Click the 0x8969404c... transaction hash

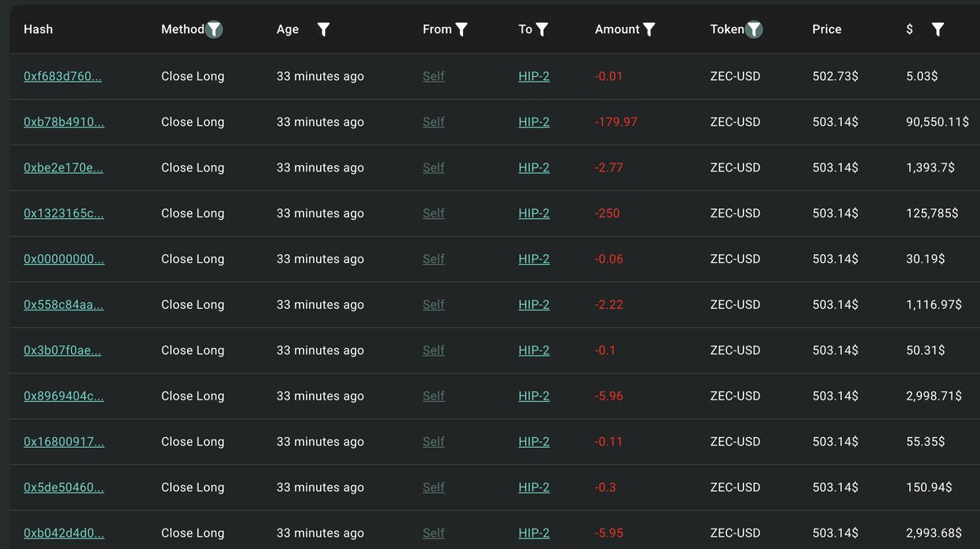point(64,396)
